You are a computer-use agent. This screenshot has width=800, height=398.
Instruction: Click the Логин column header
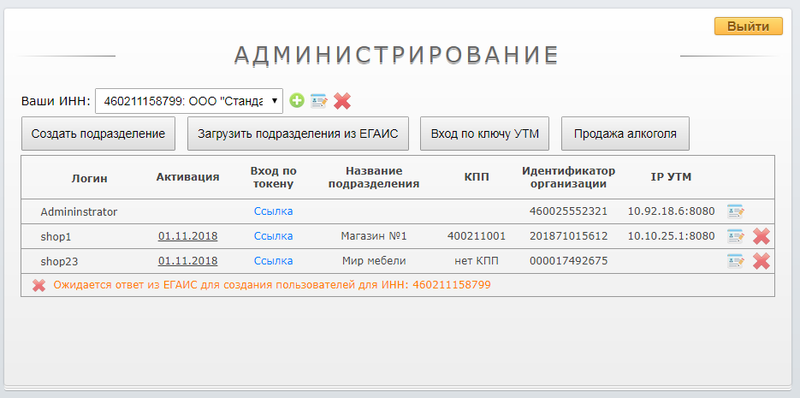coord(89,178)
